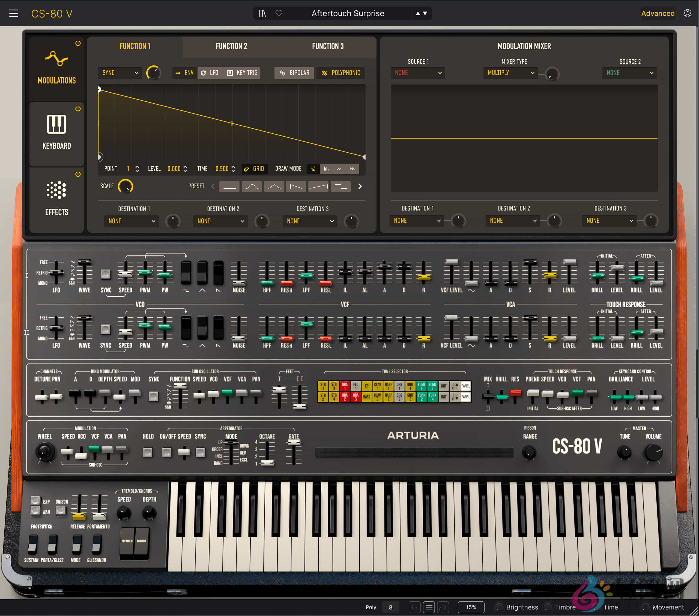Click the Poly voices value 8
Viewport: 699px width, 616px height.
pos(390,607)
